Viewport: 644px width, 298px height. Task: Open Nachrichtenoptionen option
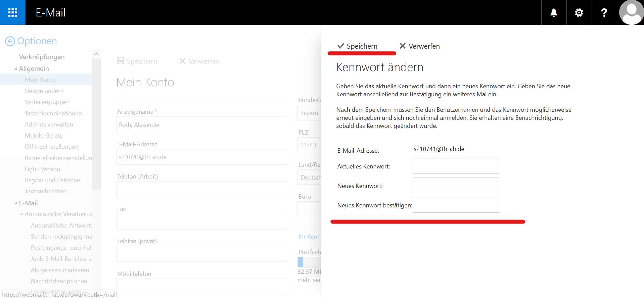[59, 281]
